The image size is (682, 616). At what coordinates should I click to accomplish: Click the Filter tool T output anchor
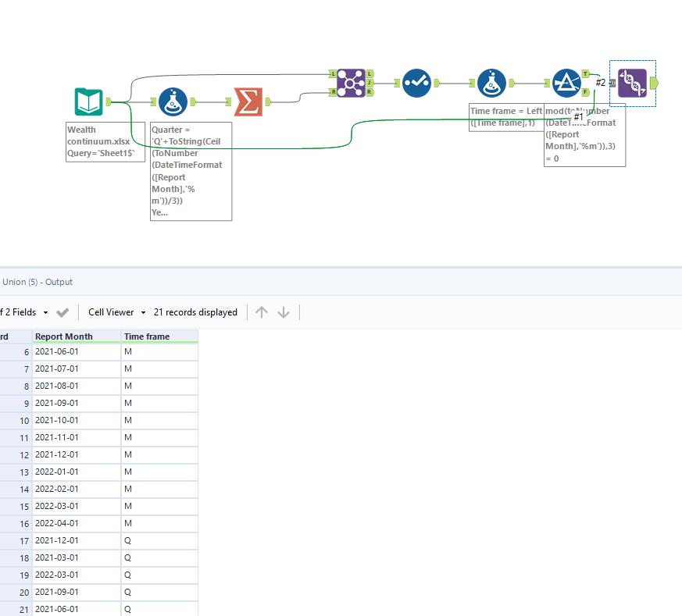click(x=585, y=74)
